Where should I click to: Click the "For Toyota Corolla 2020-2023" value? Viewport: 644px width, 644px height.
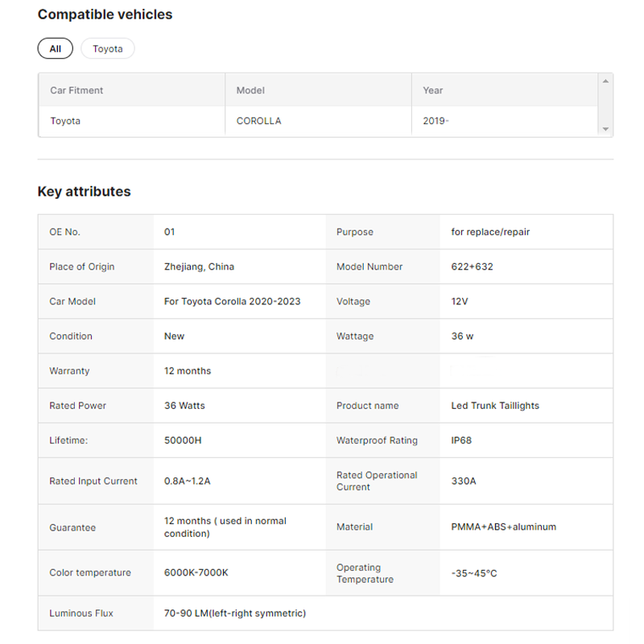[232, 301]
